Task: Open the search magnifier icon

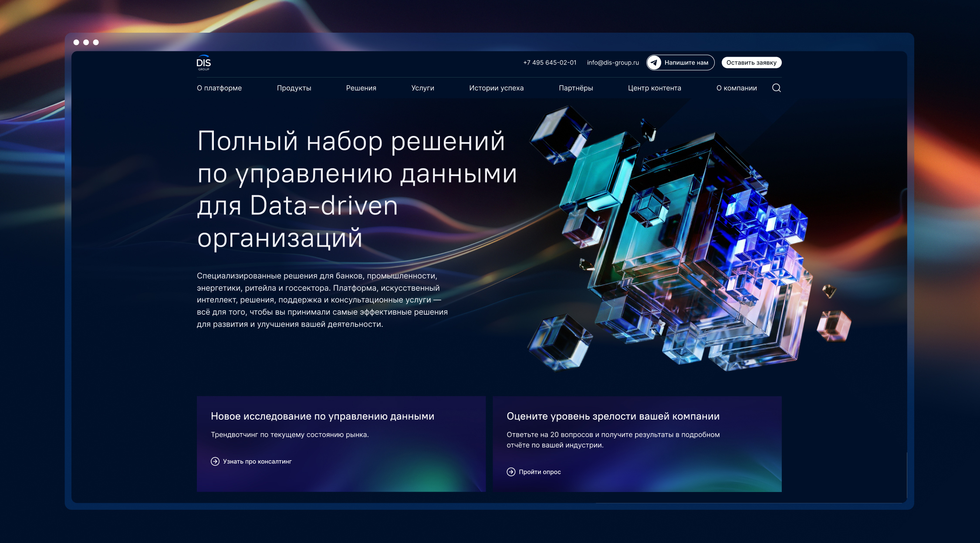Action: pyautogui.click(x=776, y=88)
